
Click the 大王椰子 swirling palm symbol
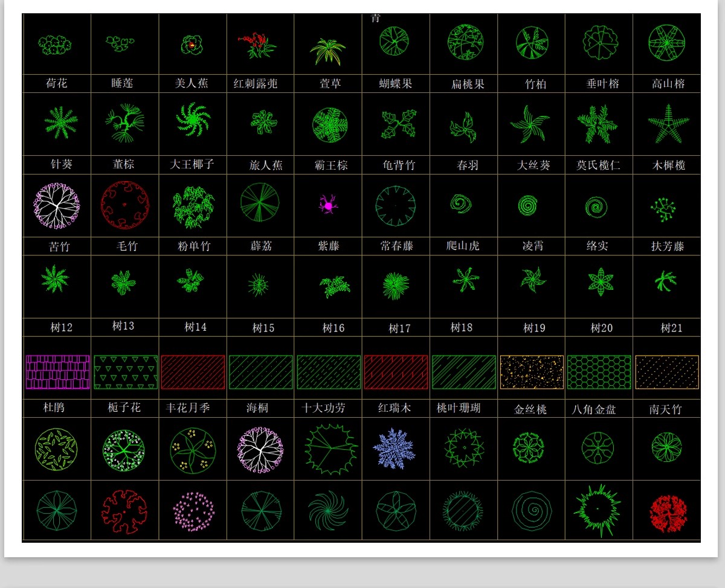click(x=193, y=120)
